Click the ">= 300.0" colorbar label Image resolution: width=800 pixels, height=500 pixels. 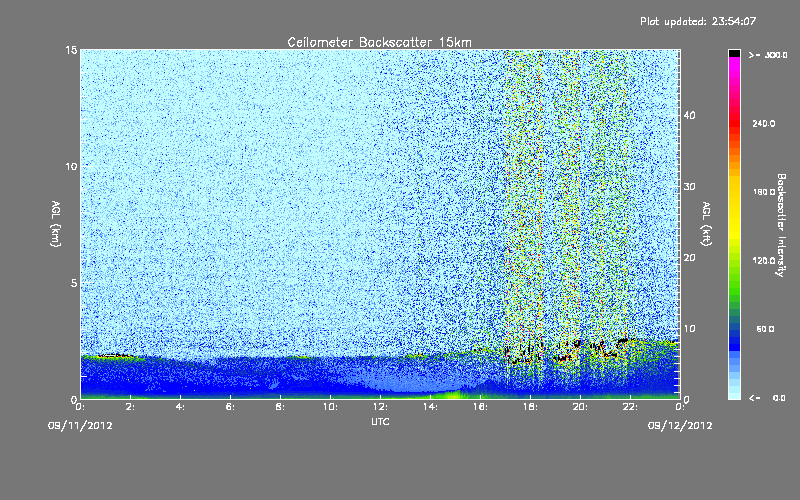768,55
